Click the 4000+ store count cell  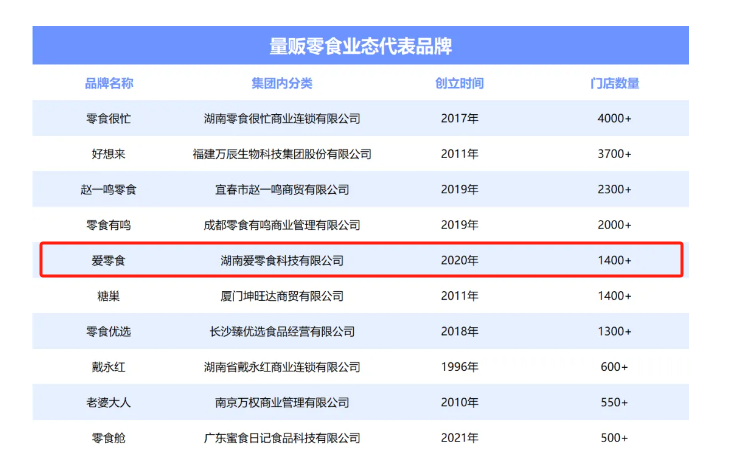point(614,119)
